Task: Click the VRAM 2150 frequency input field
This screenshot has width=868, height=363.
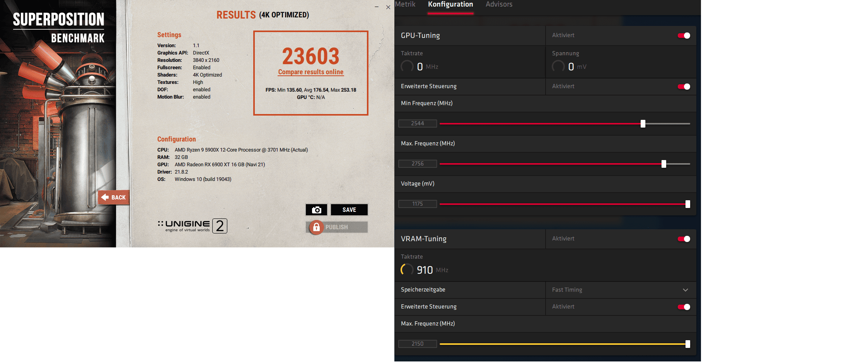Action: tap(418, 344)
